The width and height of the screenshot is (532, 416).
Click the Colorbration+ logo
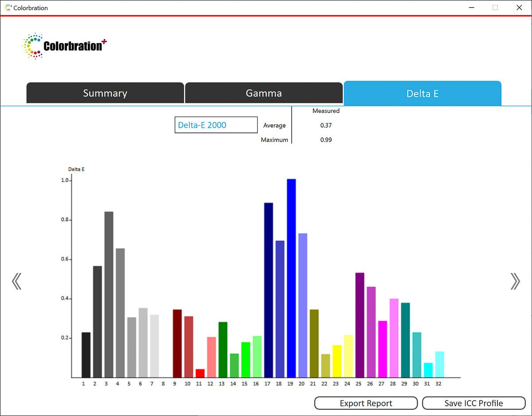point(65,46)
